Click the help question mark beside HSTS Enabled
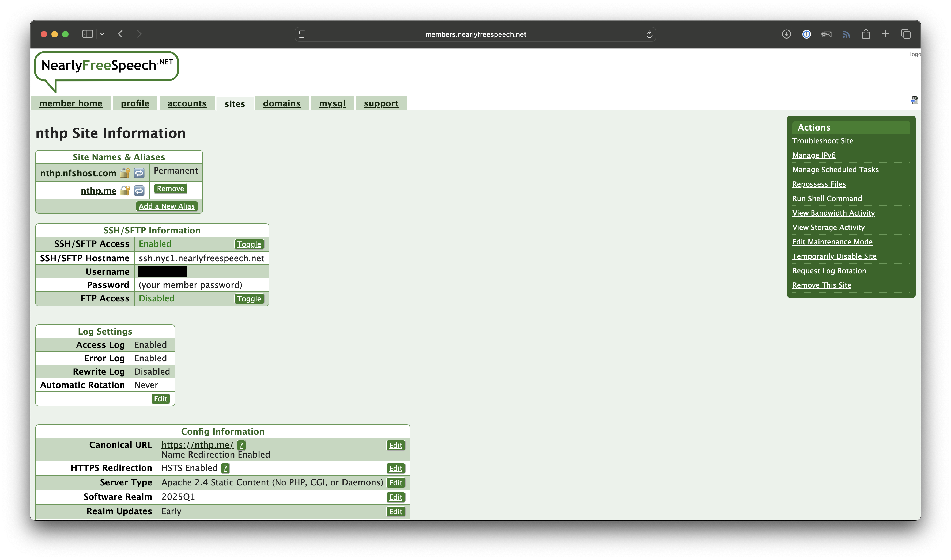This screenshot has width=951, height=560. click(225, 468)
